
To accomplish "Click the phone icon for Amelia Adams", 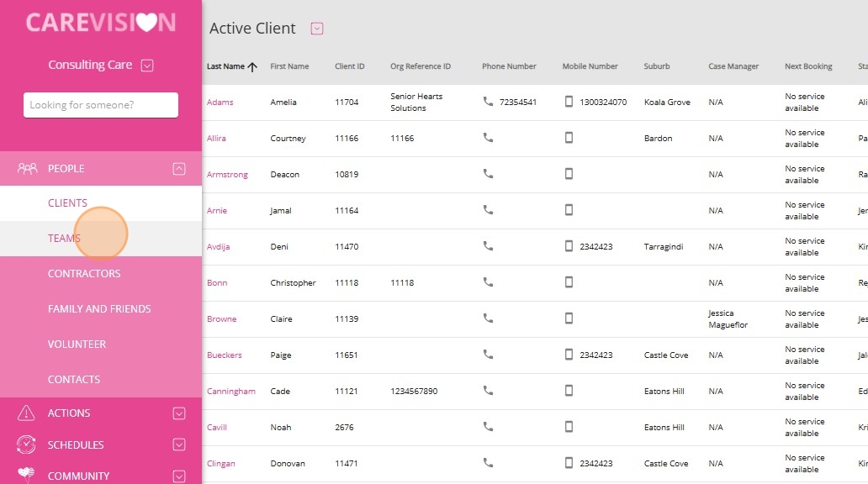I will [x=488, y=101].
